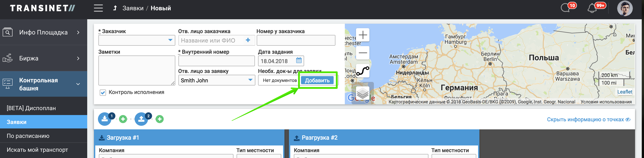This screenshot has height=158, width=644.
Task: Select [BETA] Диспоплан in the sidebar
Action: pos(31,108)
